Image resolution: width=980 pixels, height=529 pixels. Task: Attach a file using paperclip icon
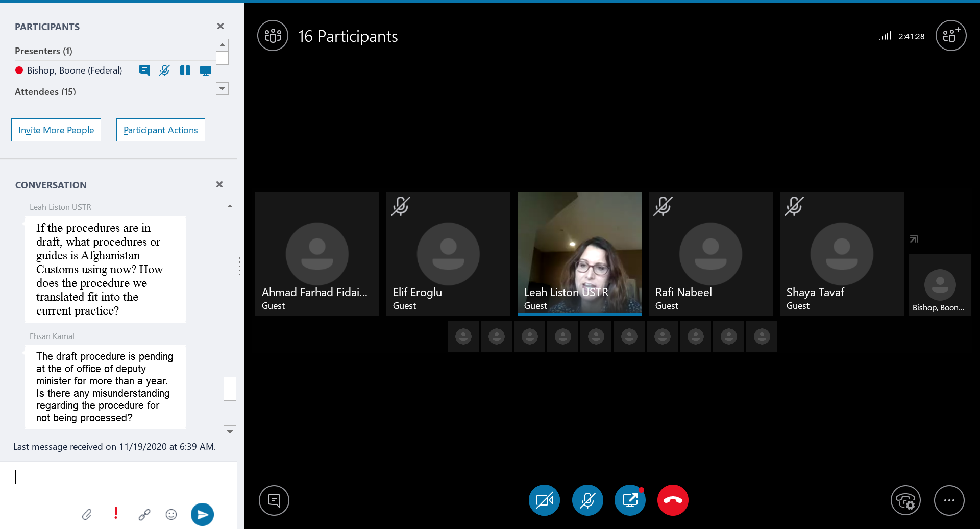[x=87, y=514]
